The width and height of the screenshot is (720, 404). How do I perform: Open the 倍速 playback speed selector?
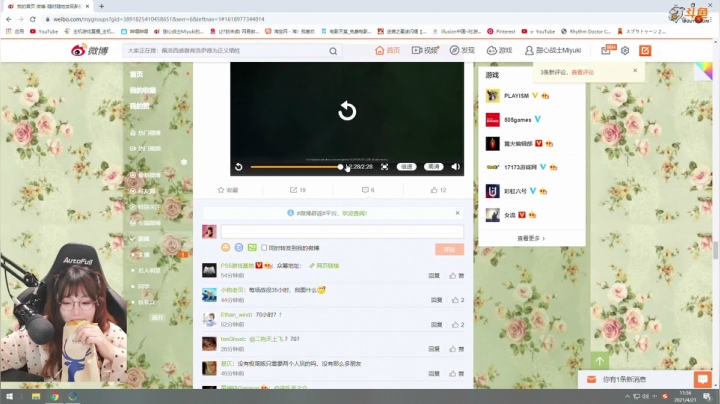tap(406, 167)
